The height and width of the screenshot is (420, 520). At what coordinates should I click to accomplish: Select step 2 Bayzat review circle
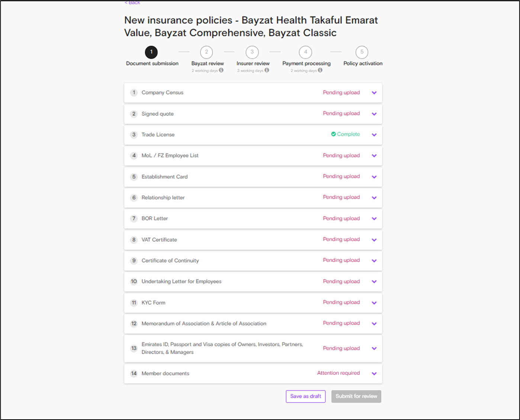point(206,52)
